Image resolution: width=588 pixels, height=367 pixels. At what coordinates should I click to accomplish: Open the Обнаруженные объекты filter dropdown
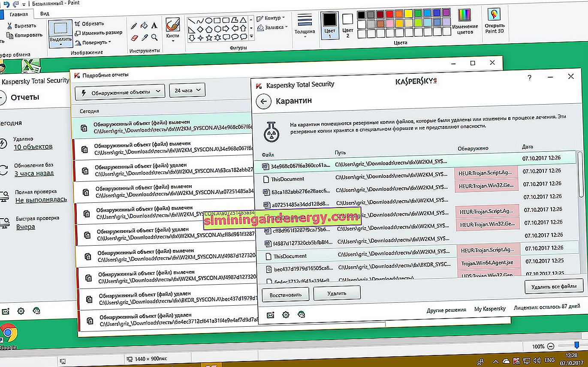click(x=120, y=91)
